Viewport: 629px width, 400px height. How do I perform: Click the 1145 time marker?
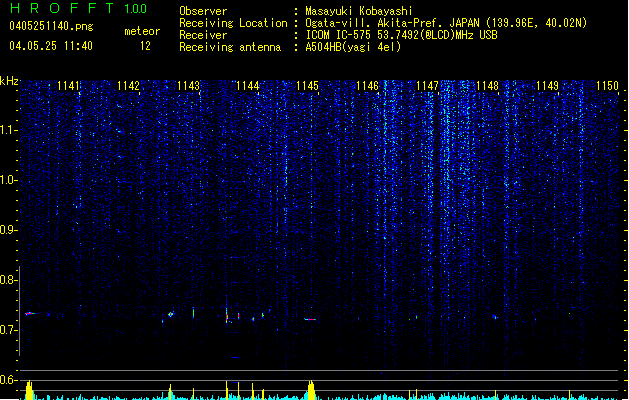(307, 85)
